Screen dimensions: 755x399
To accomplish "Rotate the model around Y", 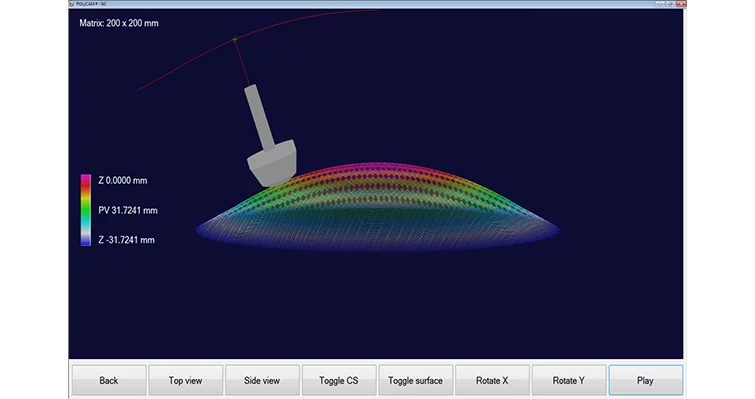I will pos(569,380).
